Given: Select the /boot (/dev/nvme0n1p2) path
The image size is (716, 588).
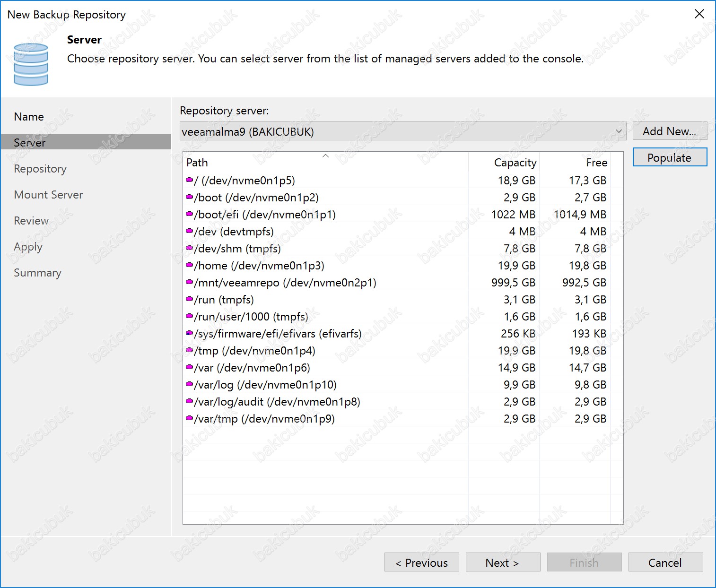Looking at the screenshot, I should click(x=256, y=198).
